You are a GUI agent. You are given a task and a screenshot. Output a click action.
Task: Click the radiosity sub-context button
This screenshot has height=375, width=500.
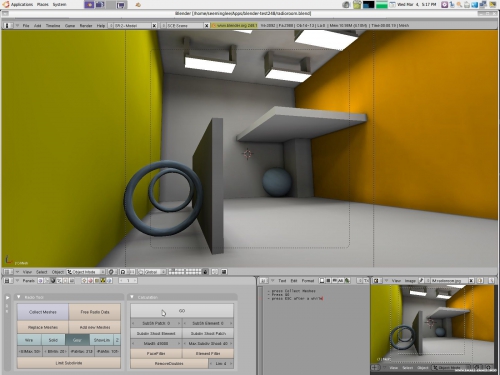click(103, 281)
